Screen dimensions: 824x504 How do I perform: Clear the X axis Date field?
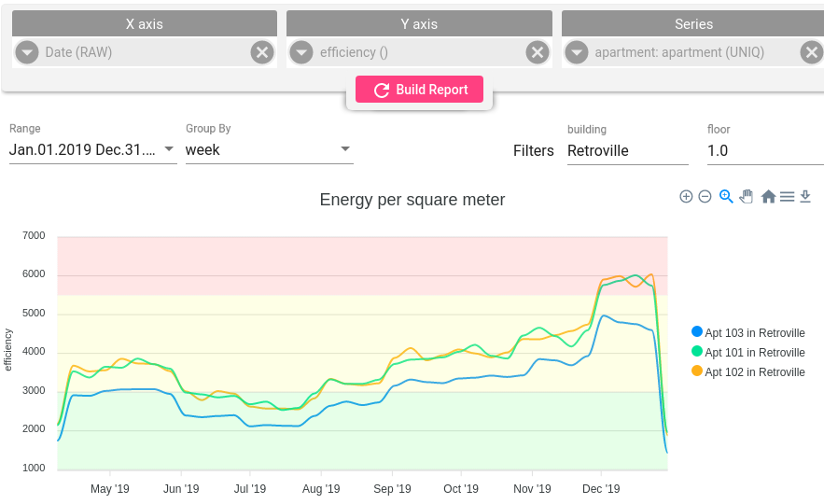(x=262, y=52)
